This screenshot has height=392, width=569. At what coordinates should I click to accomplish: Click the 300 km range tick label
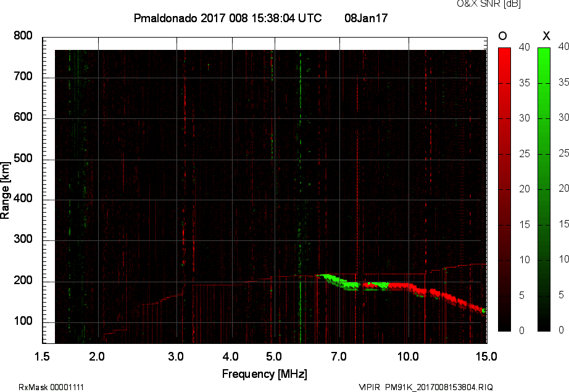click(23, 239)
